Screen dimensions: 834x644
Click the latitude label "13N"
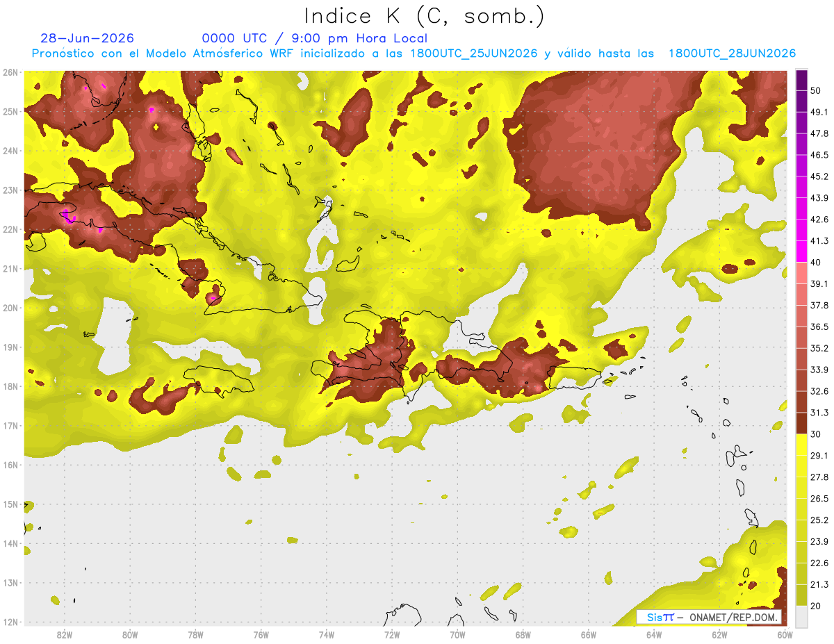click(x=10, y=583)
